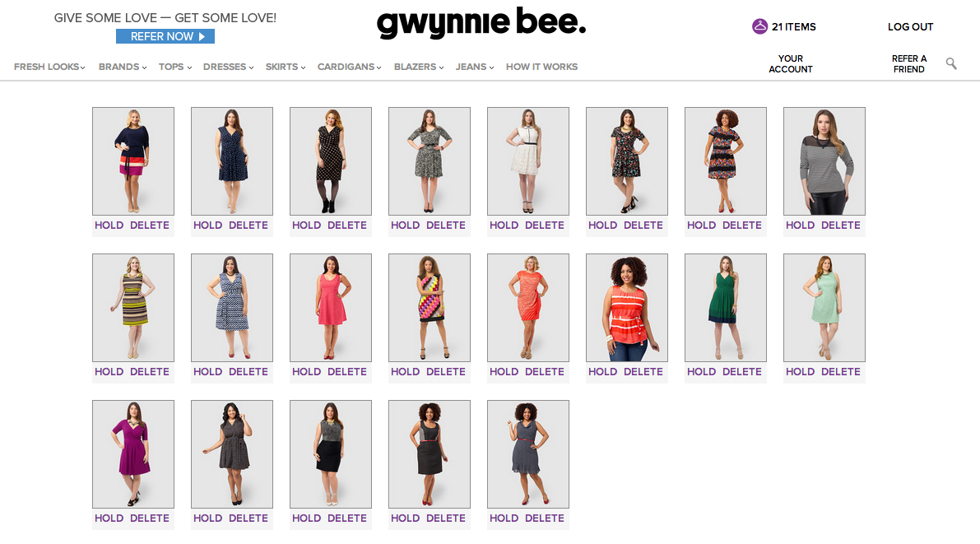Open the Dresses dropdown menu
This screenshot has height=544, width=980.
coord(228,67)
